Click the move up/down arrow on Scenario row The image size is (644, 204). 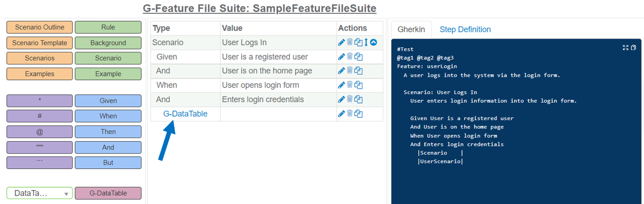(366, 42)
